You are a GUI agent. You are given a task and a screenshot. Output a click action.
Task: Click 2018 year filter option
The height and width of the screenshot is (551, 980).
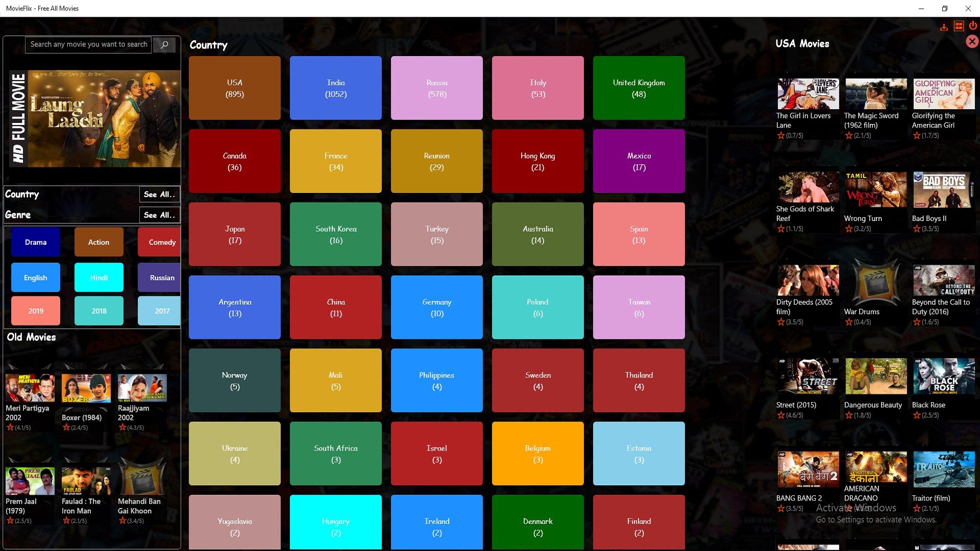pos(100,310)
